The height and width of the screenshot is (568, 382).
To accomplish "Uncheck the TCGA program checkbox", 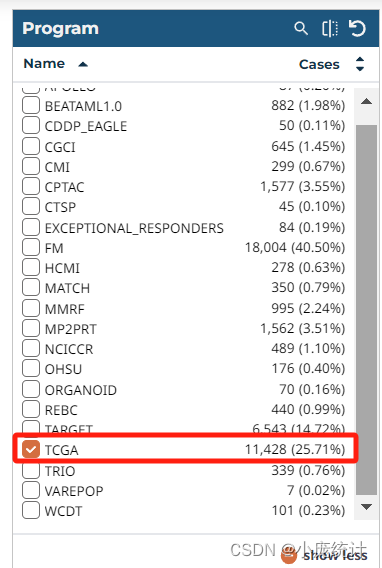I will (x=31, y=450).
